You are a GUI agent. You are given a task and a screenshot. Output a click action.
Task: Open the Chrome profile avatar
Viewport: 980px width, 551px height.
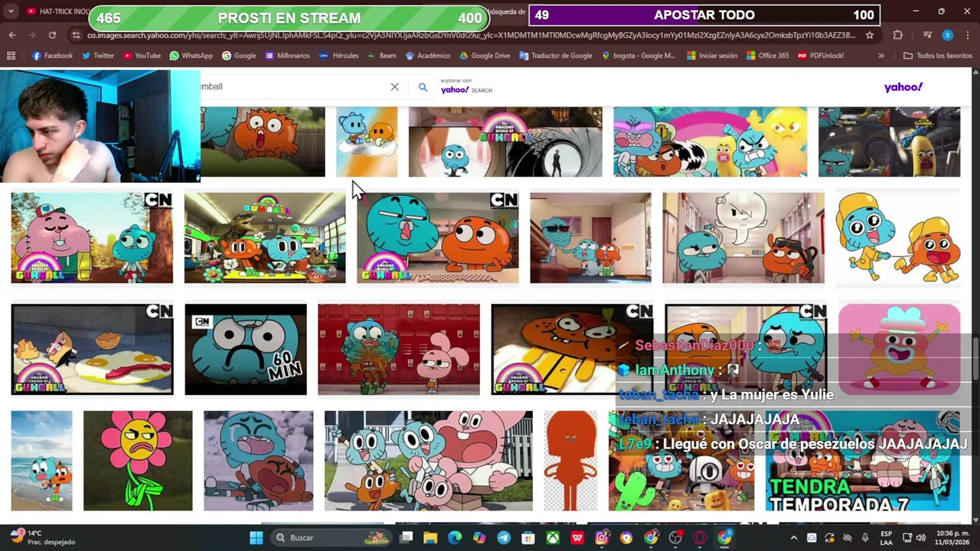click(948, 35)
